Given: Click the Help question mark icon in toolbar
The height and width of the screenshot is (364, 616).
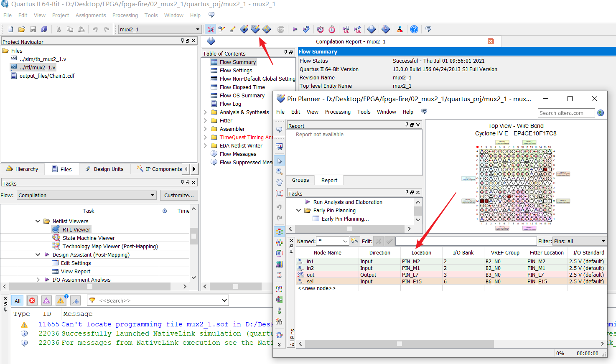Looking at the screenshot, I should click(x=414, y=29).
